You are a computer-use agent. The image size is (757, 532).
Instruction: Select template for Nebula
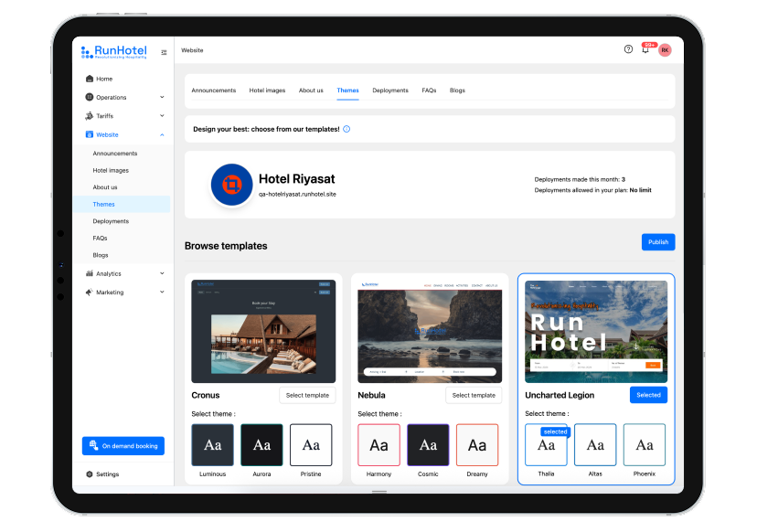coord(474,395)
